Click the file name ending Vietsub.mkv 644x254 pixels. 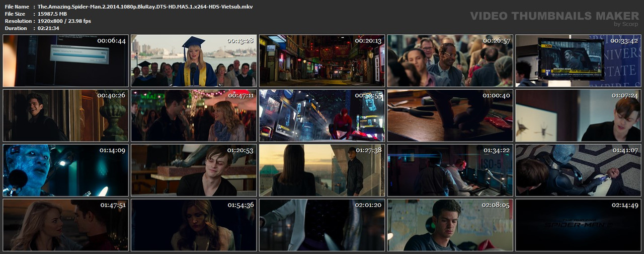[x=145, y=7]
